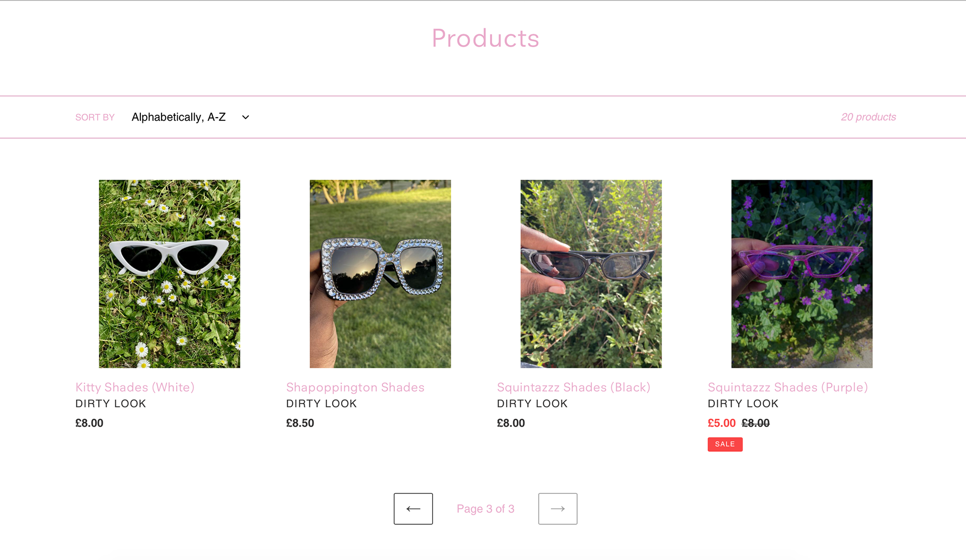This screenshot has height=560, width=966.
Task: Click the sort dropdown chevron arrow
Action: tap(246, 117)
